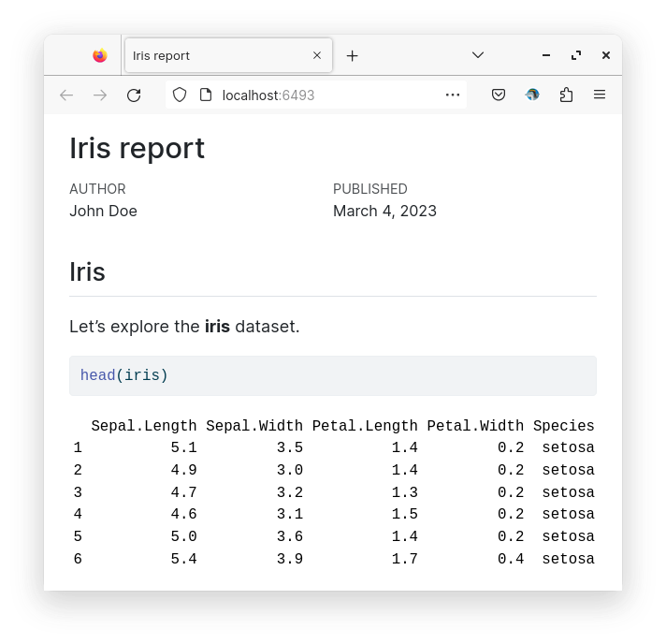This screenshot has width=666, height=644.
Task: Click the Firefox logo icon
Action: tap(100, 56)
